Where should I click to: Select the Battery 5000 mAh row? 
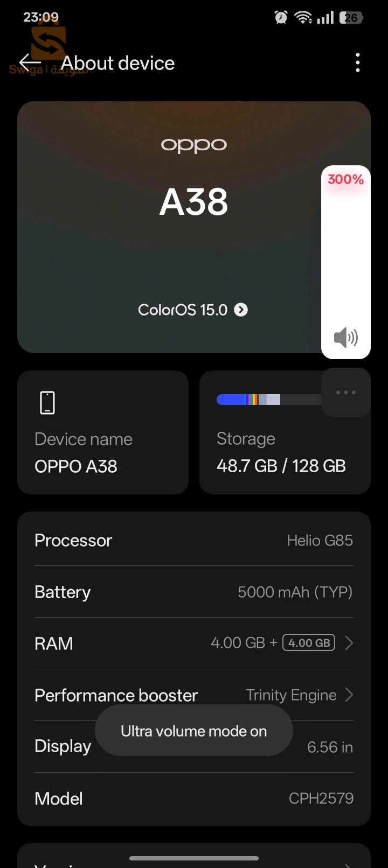tap(193, 592)
